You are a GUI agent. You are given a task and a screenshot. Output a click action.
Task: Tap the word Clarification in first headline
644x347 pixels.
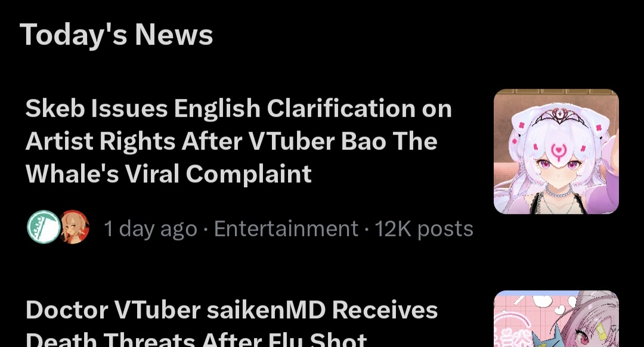[x=341, y=109]
